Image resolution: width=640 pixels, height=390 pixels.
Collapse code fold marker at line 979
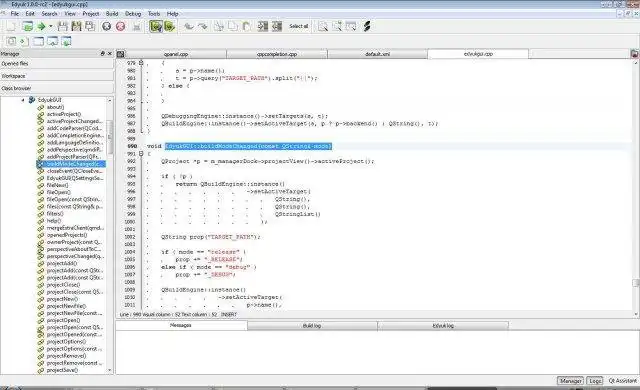point(141,63)
